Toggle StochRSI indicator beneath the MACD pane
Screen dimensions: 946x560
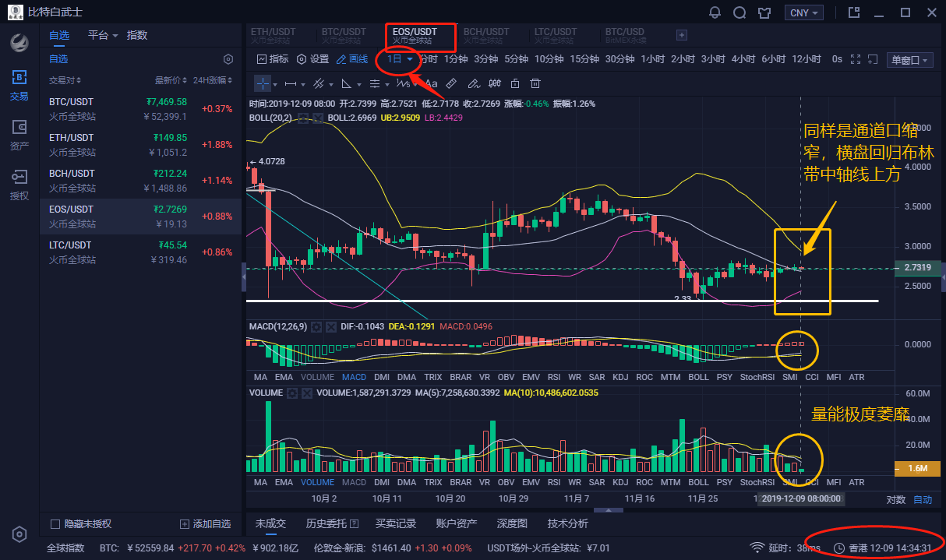(756, 377)
